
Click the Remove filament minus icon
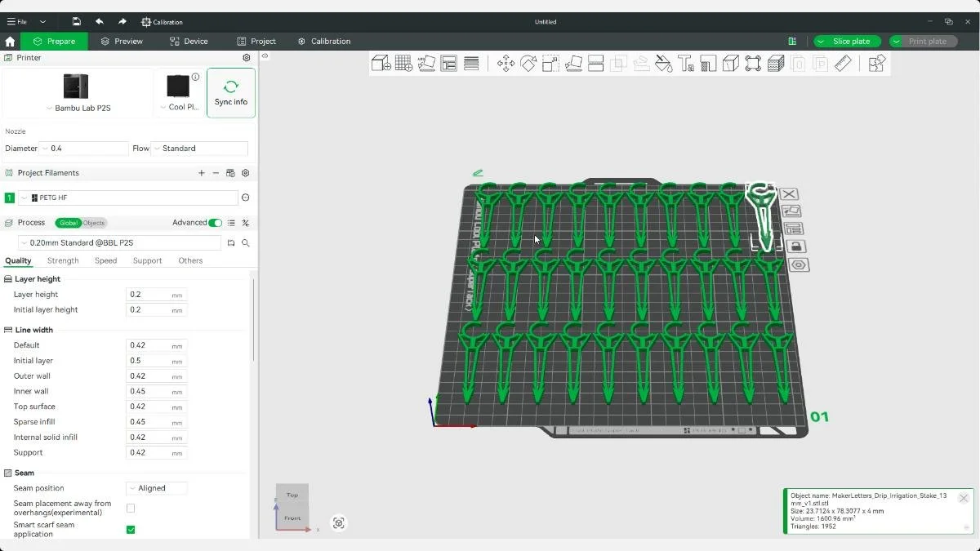point(216,173)
